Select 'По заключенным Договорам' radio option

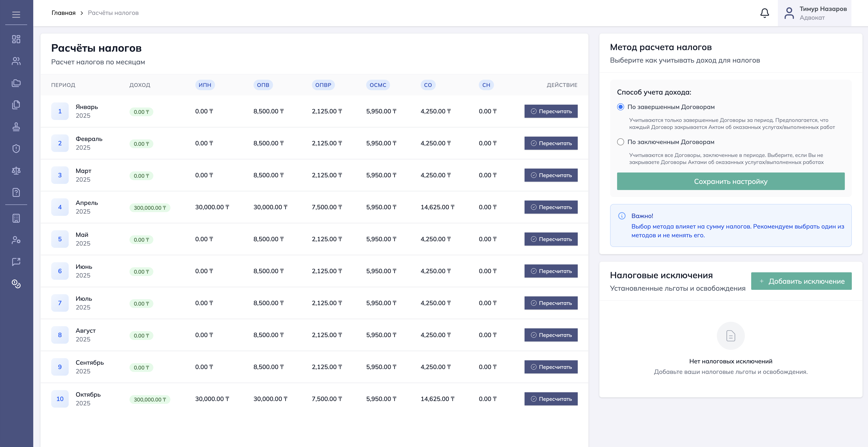pyautogui.click(x=620, y=142)
